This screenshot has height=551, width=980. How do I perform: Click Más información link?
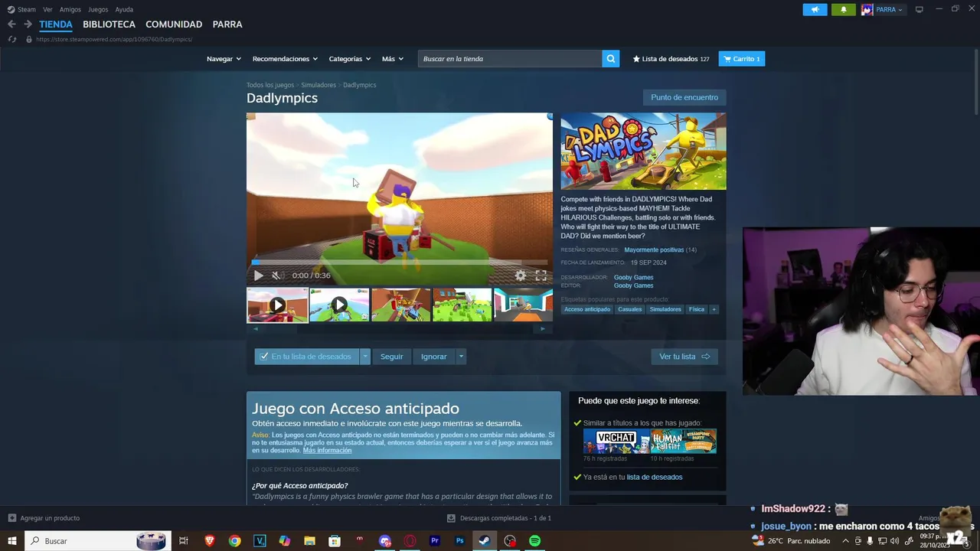point(327,451)
